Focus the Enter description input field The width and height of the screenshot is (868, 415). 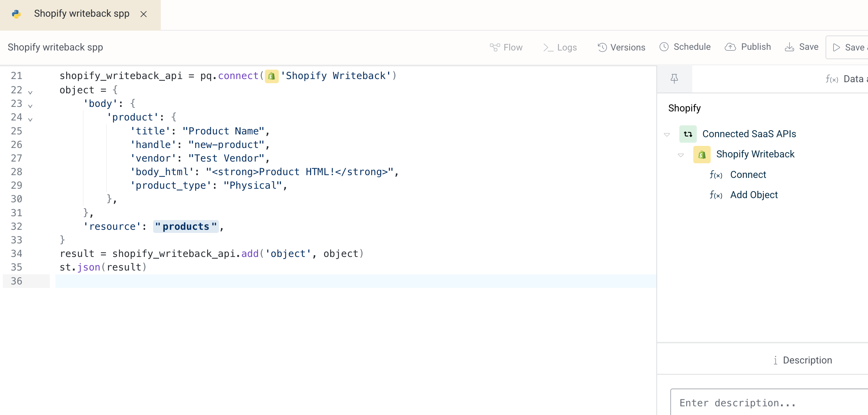[x=769, y=402]
